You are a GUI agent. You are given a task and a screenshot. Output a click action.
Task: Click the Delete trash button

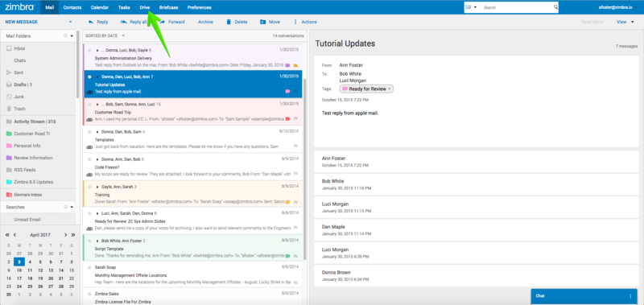click(x=237, y=23)
